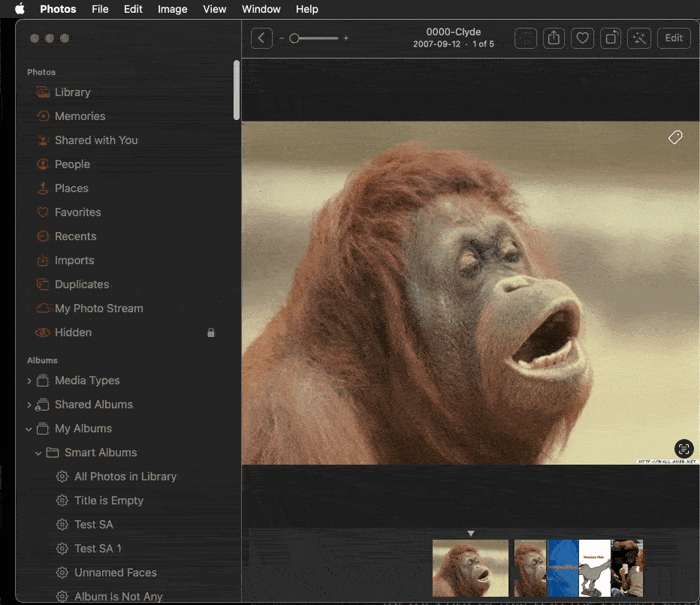Viewport: 700px width, 605px height.
Task: Open the Title is Empty smart album
Action: (x=109, y=501)
